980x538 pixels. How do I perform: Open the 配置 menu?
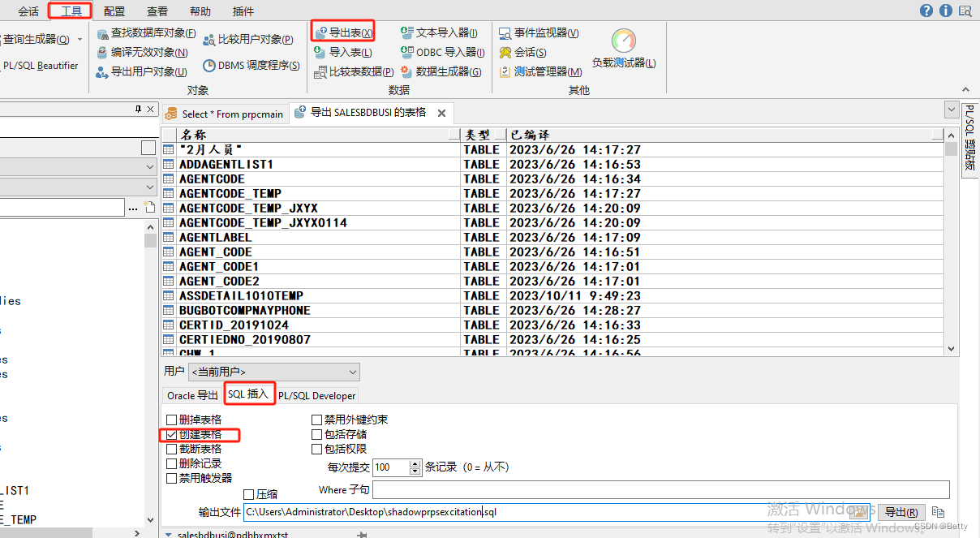point(114,11)
